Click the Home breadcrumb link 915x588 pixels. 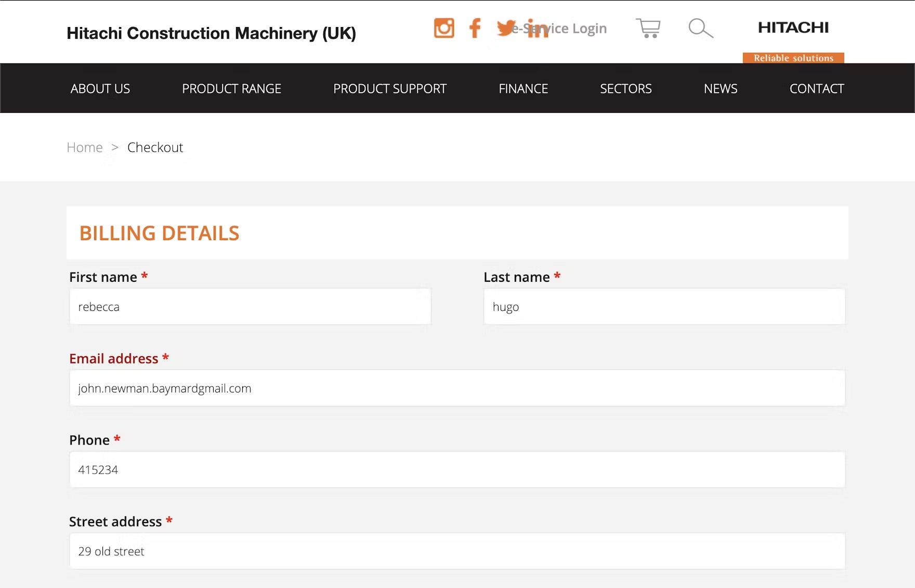click(85, 148)
